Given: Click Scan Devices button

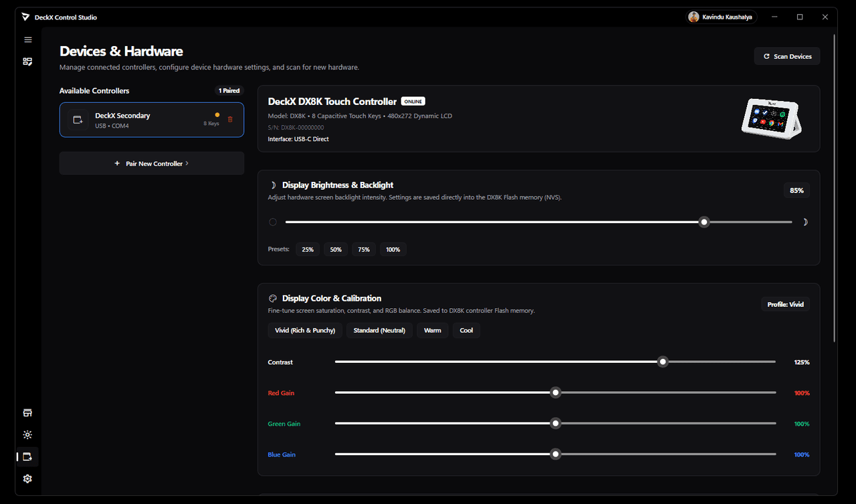Looking at the screenshot, I should pos(787,56).
